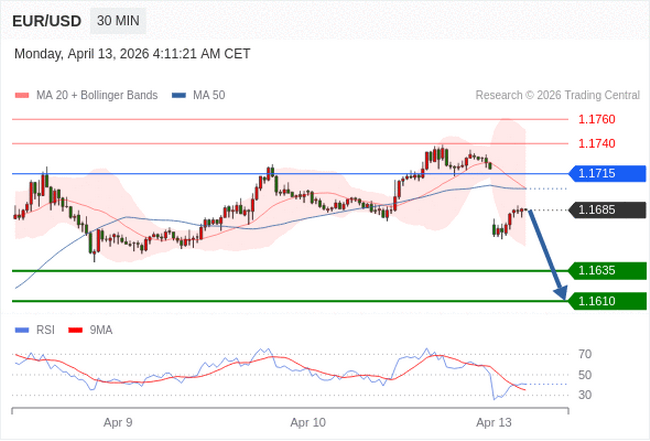Screen dimensions: 650x441
Task: Click the RSI legend blue swatch
Action: [x=22, y=330]
